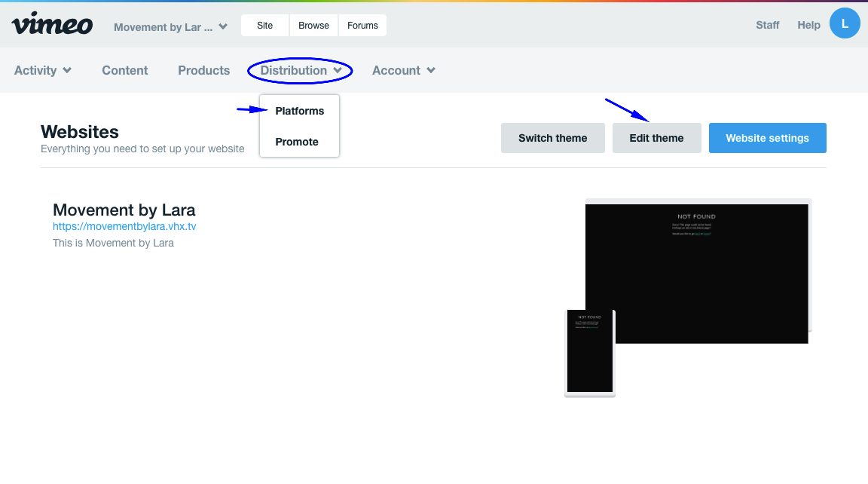Go to the Content tab
This screenshot has width=868, height=484.
tap(124, 70)
